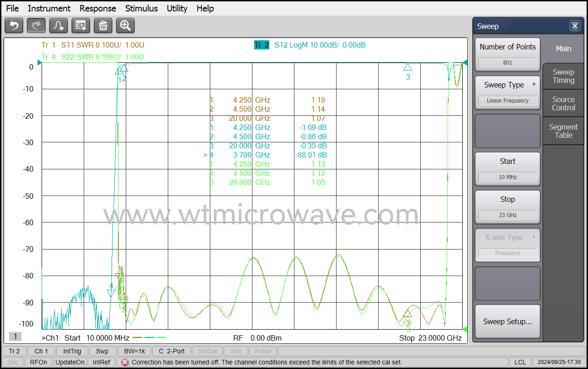Click the red error icon in status bar

[124, 362]
